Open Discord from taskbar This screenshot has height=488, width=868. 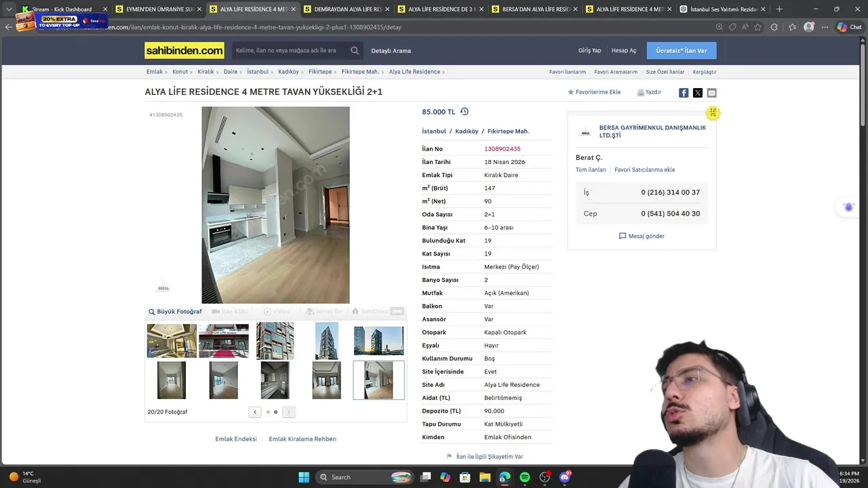tap(565, 477)
